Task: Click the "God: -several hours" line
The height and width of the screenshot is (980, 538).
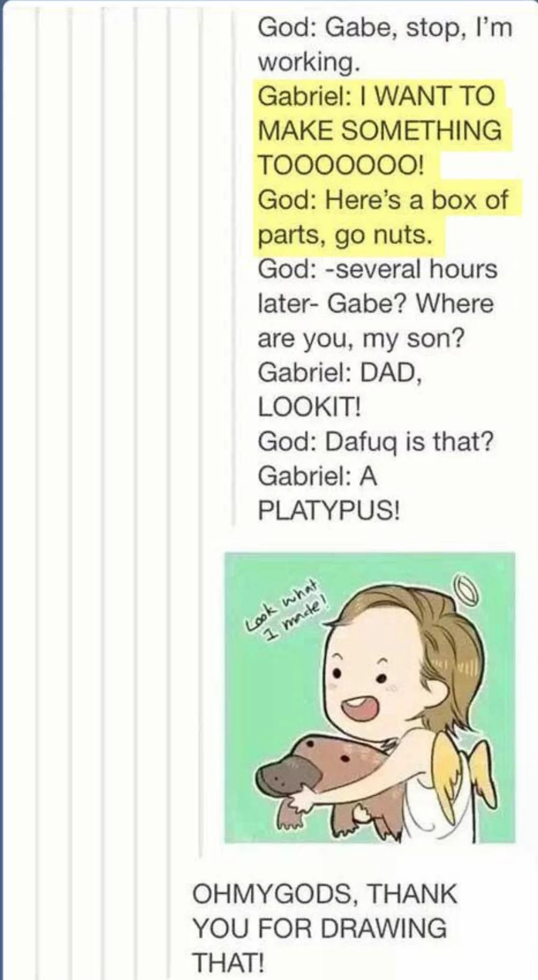Action: (378, 269)
